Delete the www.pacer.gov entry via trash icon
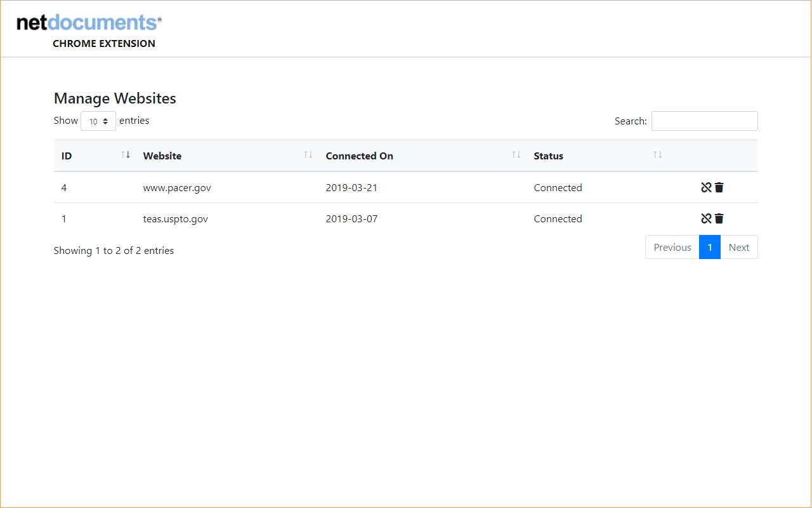Viewport: 812px width, 508px height. (718, 187)
